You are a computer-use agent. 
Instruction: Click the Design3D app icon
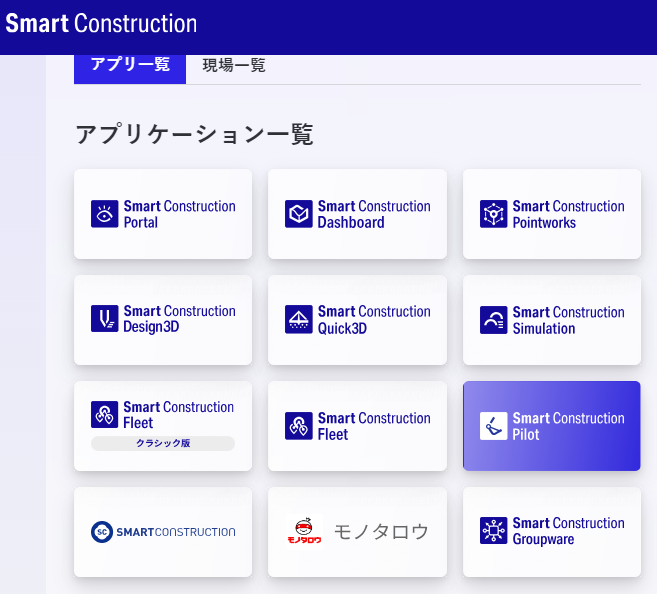105,319
